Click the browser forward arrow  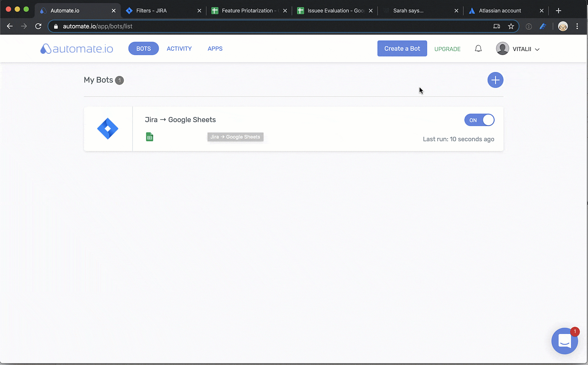(x=24, y=26)
